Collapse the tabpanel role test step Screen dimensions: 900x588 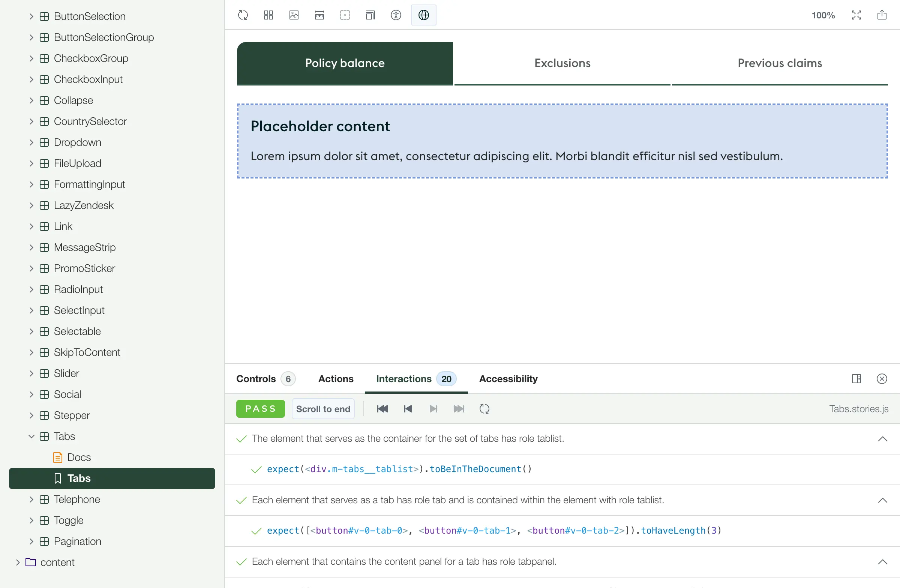[883, 561]
